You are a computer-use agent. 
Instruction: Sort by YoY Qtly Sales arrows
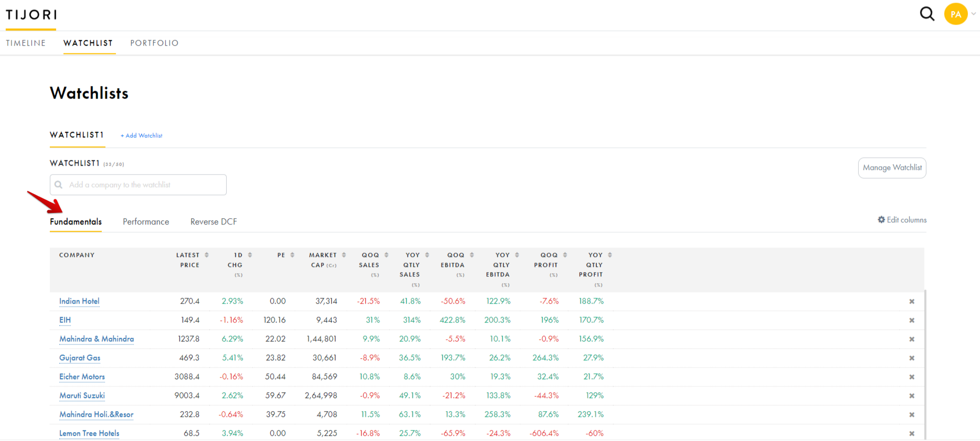click(x=427, y=255)
